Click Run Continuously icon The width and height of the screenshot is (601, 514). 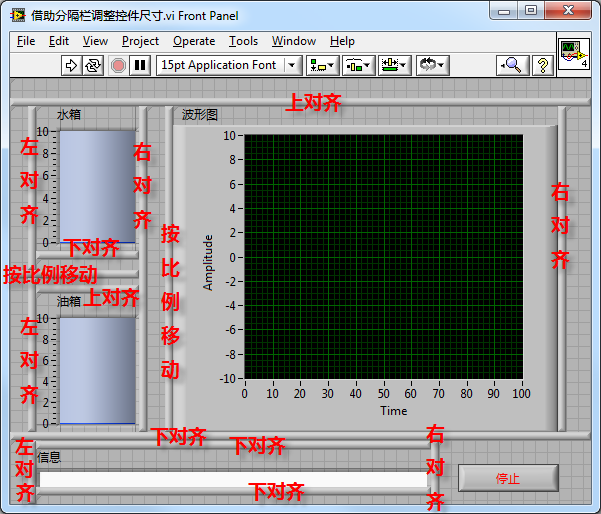[93, 65]
